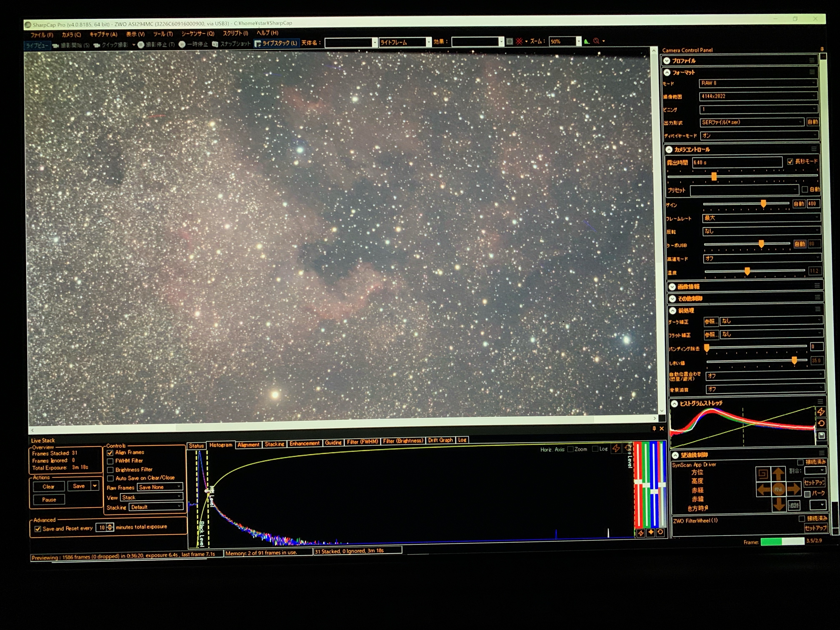Open the Stacking Default dropdown
This screenshot has width=840, height=630.
click(156, 507)
